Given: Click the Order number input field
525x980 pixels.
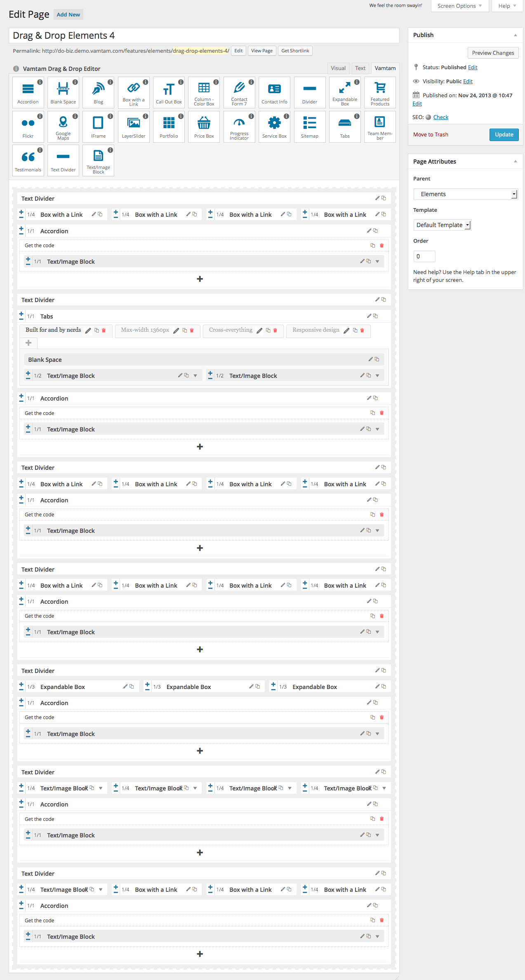Looking at the screenshot, I should 424,256.
